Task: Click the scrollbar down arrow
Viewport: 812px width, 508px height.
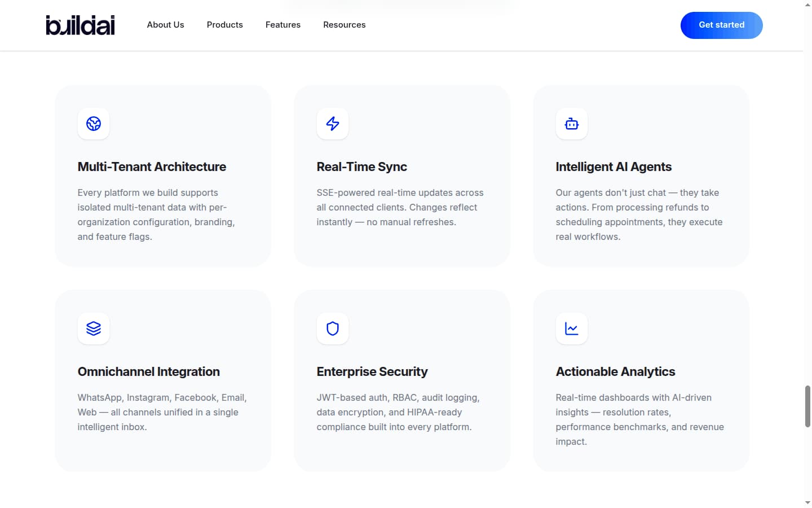Action: click(807, 502)
